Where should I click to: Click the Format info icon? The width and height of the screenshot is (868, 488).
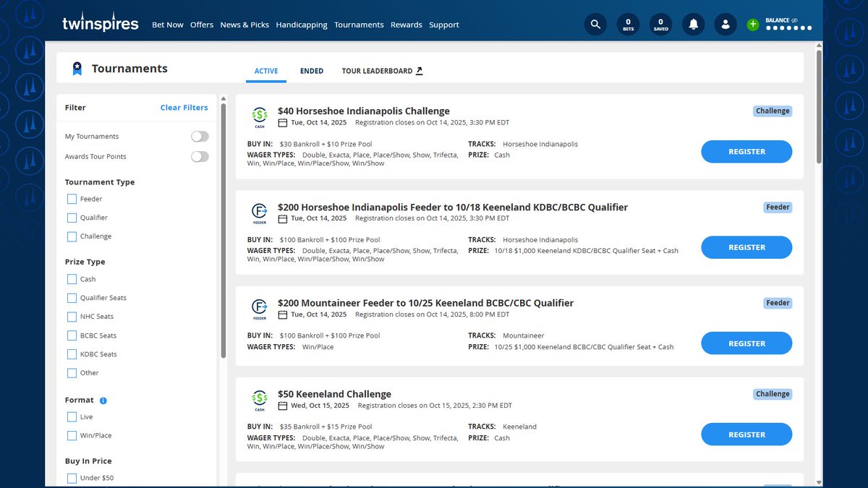pyautogui.click(x=103, y=401)
